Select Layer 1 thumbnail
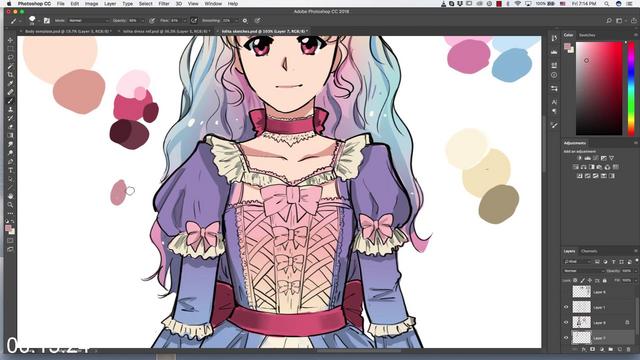 tap(581, 307)
